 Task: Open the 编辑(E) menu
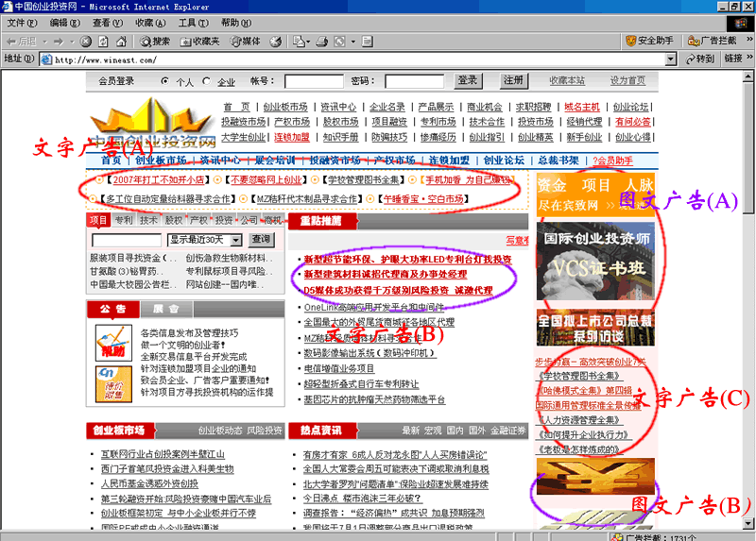[65, 23]
